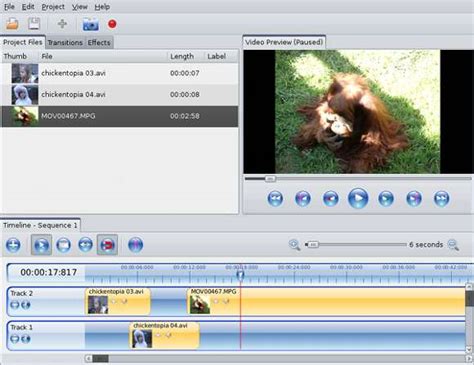The image size is (474, 365).
Task: Zoom out on the timeline with the minus magnifier
Action: point(453,245)
